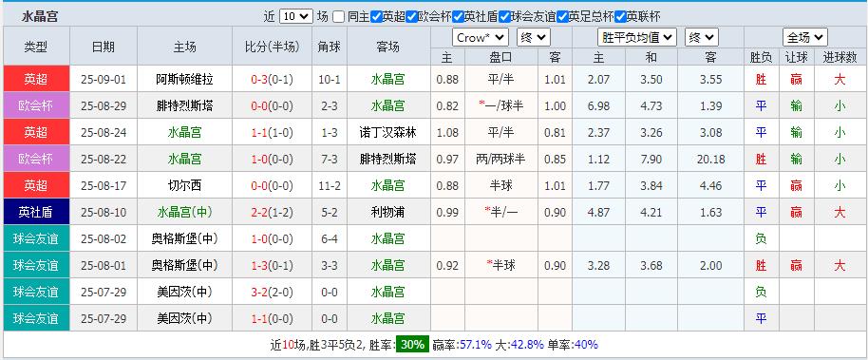Click corner count 10-1

click(330, 79)
